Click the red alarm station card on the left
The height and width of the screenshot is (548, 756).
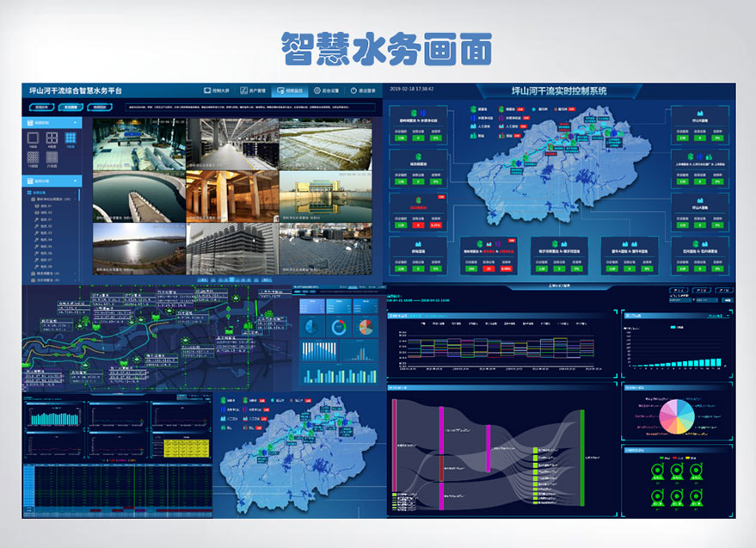(418, 211)
